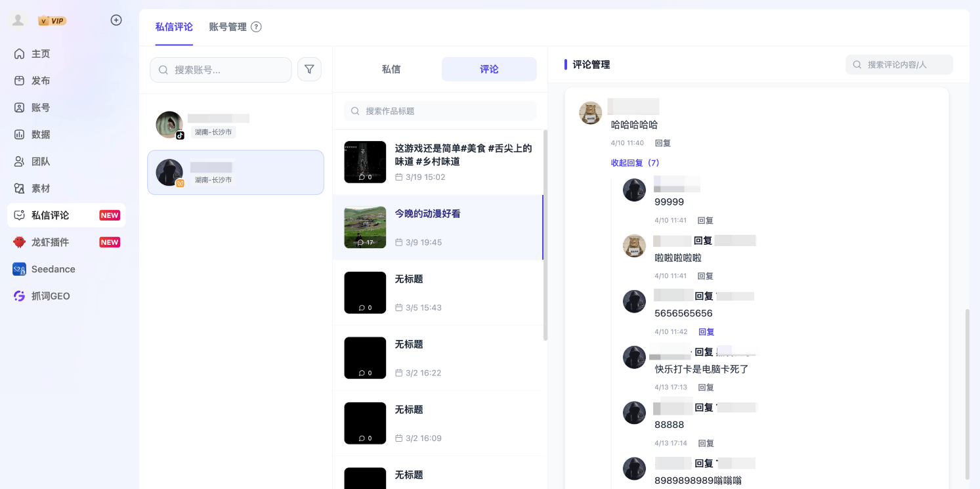Focus the 搜索评论内容/人 search field

tap(899, 64)
